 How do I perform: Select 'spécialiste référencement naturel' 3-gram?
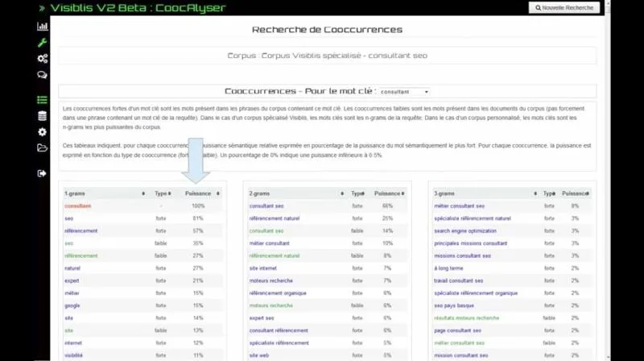point(473,218)
